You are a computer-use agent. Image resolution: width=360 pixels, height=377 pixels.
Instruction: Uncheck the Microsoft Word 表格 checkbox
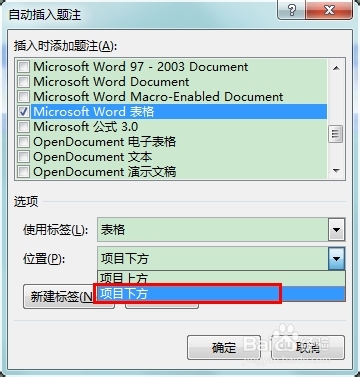(23, 112)
